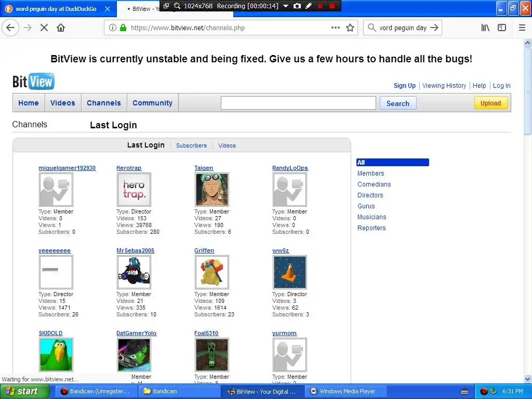
Task: Open Bandicam (Unregistered) taskbar item
Action: [96, 392]
